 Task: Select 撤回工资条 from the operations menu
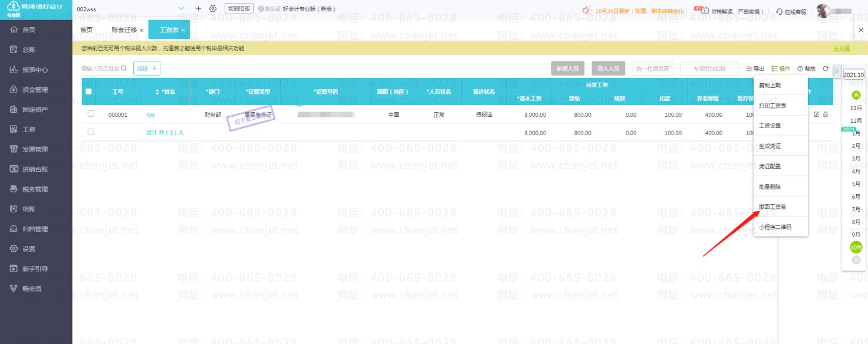pos(772,207)
